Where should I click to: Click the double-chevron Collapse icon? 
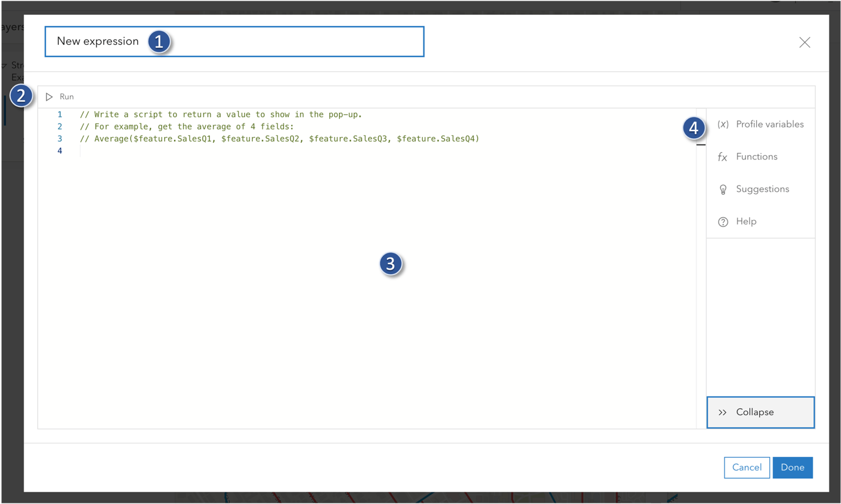722,412
